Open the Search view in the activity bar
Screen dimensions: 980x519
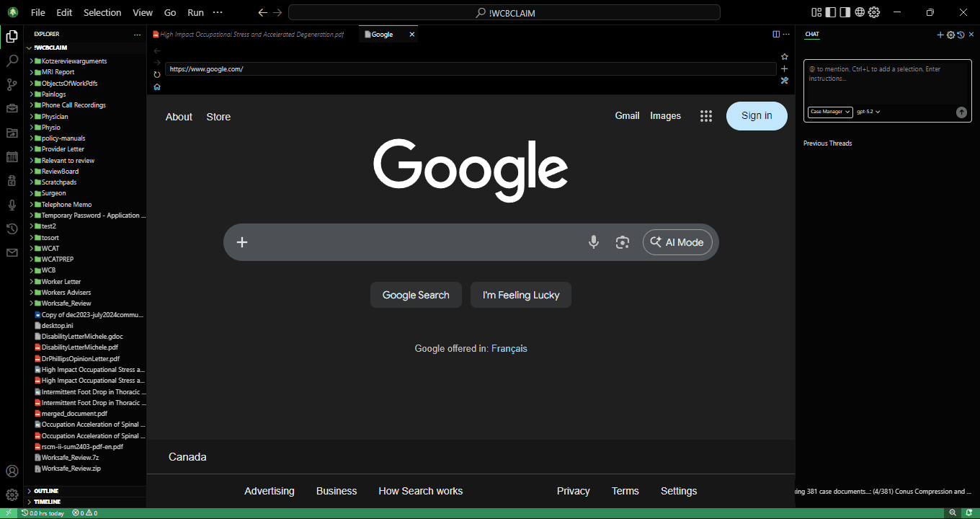[12, 61]
